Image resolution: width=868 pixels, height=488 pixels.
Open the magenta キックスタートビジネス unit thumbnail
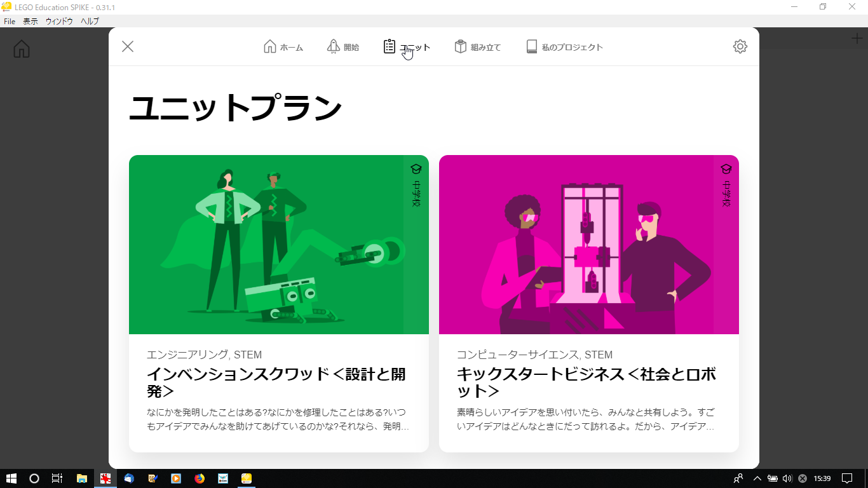[x=589, y=245]
